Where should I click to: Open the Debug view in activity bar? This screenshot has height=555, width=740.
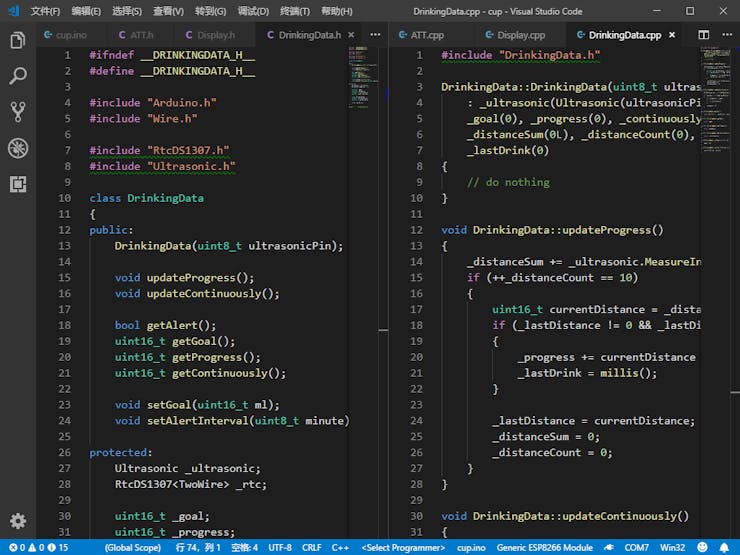17,148
